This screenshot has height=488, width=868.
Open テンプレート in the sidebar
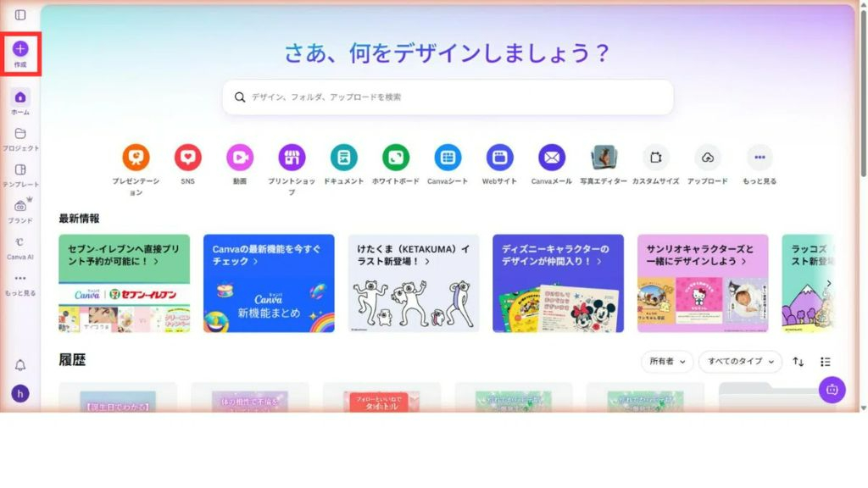20,175
